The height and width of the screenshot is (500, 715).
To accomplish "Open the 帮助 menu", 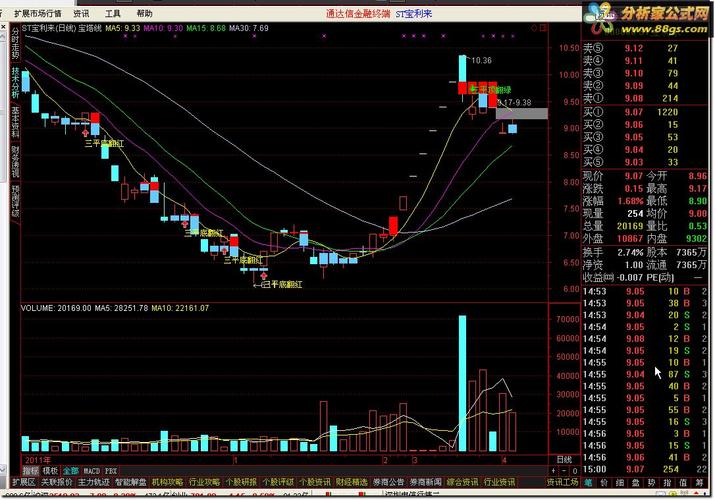I will (x=145, y=14).
